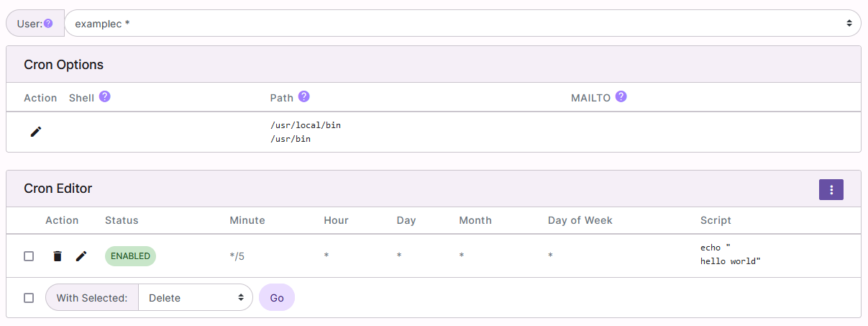Screen dimensions: 868x326
Task: Toggle the ENABLED status badge
Action: click(x=130, y=256)
